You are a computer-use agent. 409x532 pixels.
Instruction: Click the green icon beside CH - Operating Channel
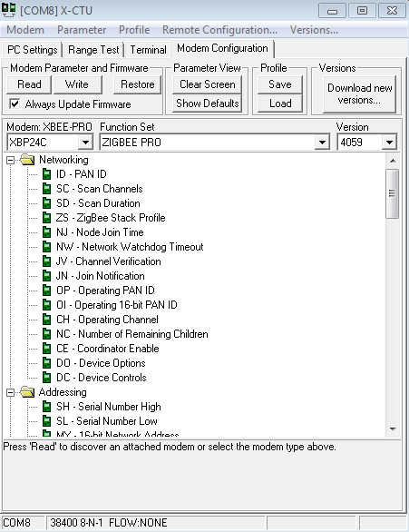click(46, 320)
